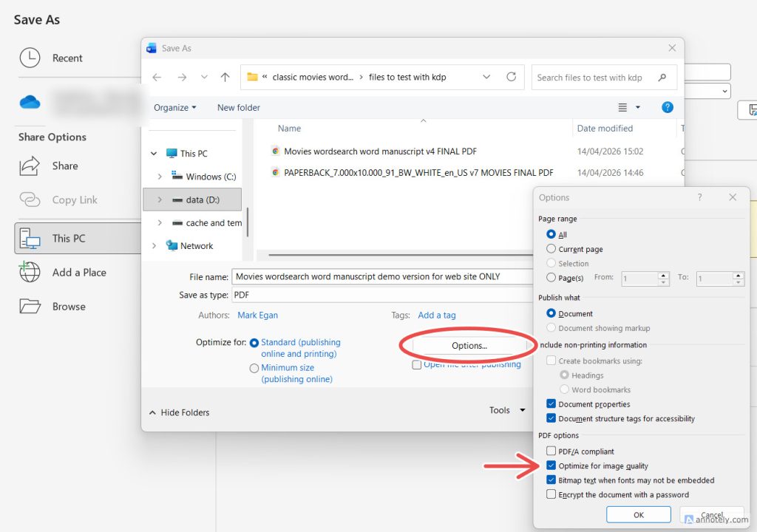Open the Tools dropdown
This screenshot has width=757, height=532.
tap(507, 410)
